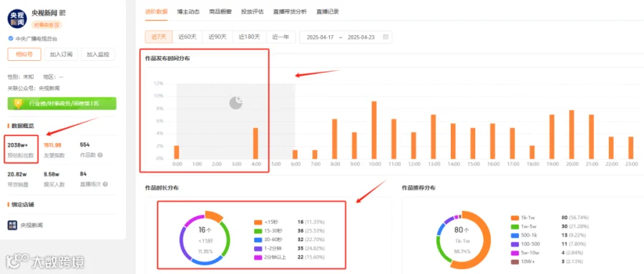The image size is (644, 274).
Task: Click the 10:00 bar in the posting time chart
Action: point(374,129)
